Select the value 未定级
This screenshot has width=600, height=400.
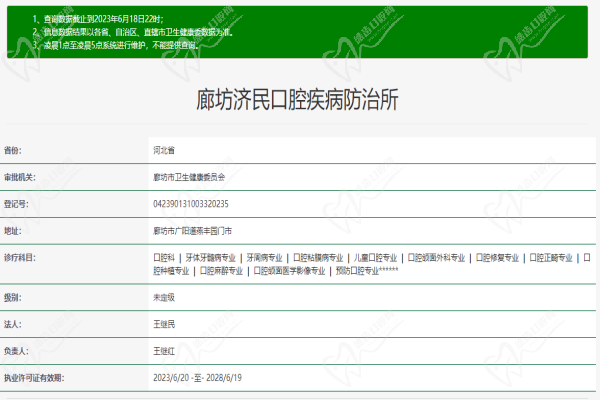pyautogui.click(x=164, y=297)
